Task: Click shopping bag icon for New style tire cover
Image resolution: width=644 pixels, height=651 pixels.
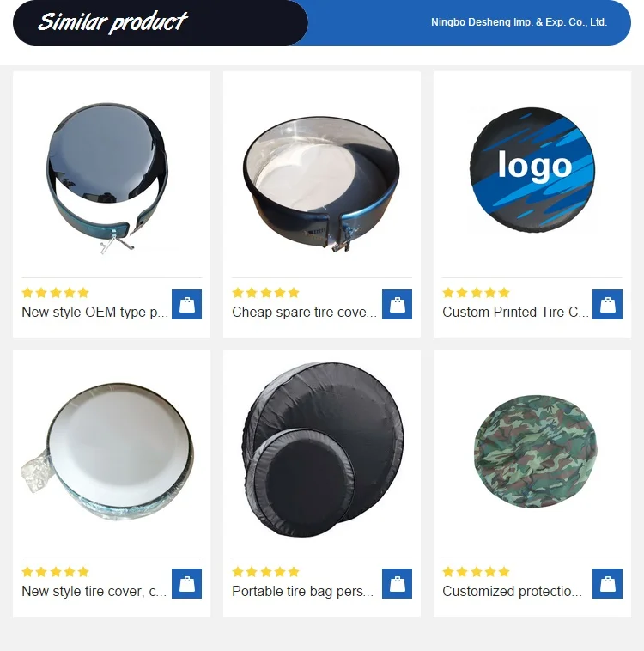Action: tap(186, 583)
